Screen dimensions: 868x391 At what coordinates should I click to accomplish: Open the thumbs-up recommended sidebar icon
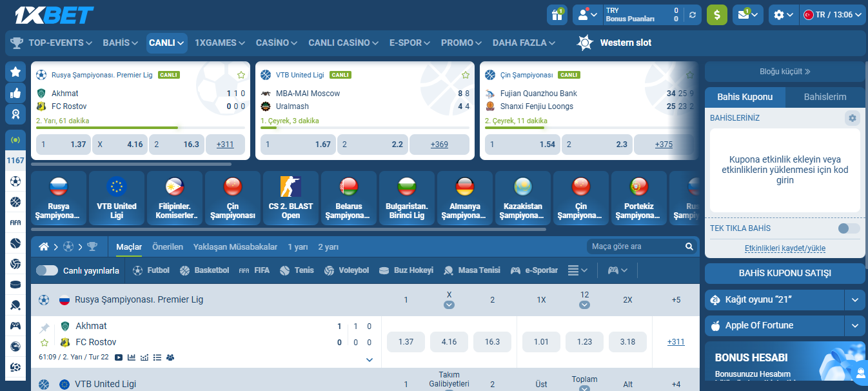coord(15,93)
